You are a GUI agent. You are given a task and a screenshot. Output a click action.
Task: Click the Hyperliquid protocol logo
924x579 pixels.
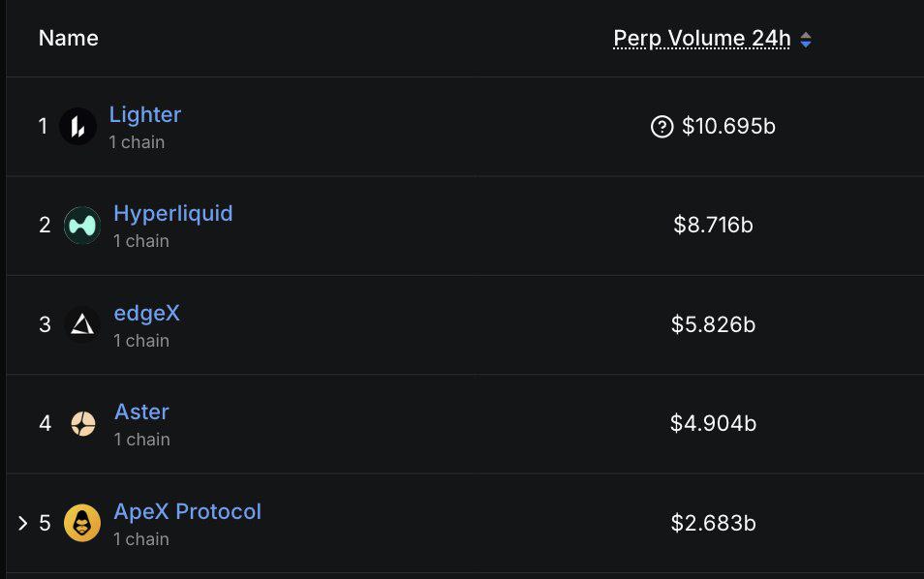tap(82, 225)
